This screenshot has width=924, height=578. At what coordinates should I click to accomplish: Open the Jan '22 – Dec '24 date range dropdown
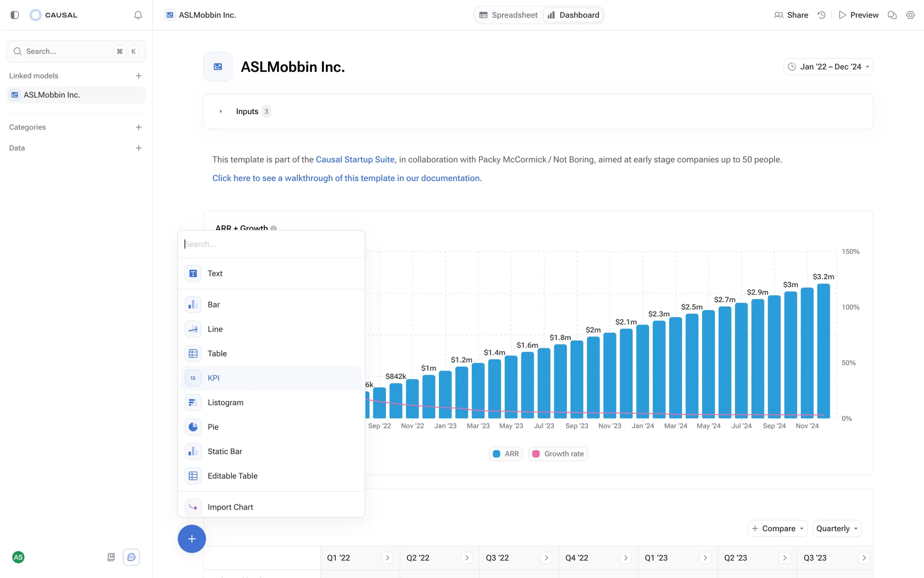click(x=828, y=66)
